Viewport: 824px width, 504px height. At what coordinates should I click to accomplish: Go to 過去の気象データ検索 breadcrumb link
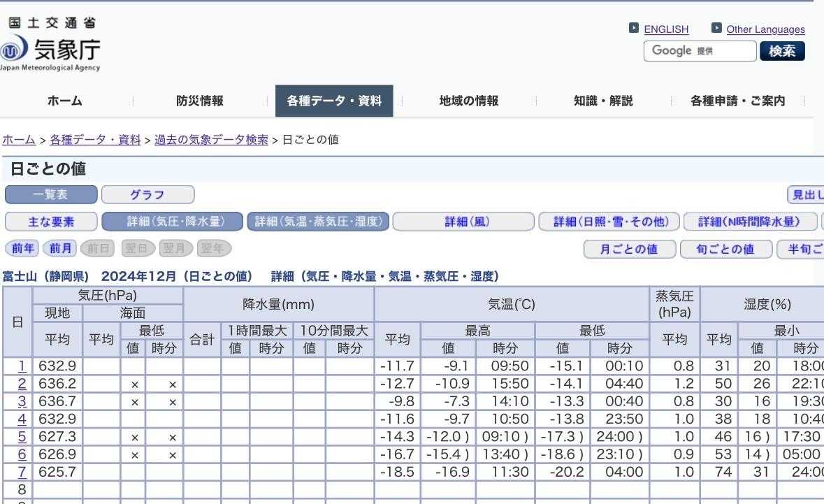[x=211, y=139]
